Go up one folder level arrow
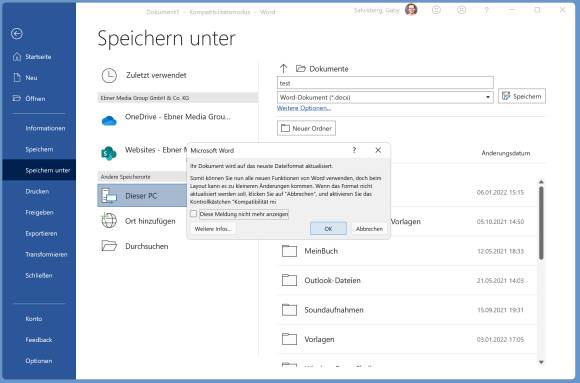The width and height of the screenshot is (580, 383). click(x=283, y=68)
